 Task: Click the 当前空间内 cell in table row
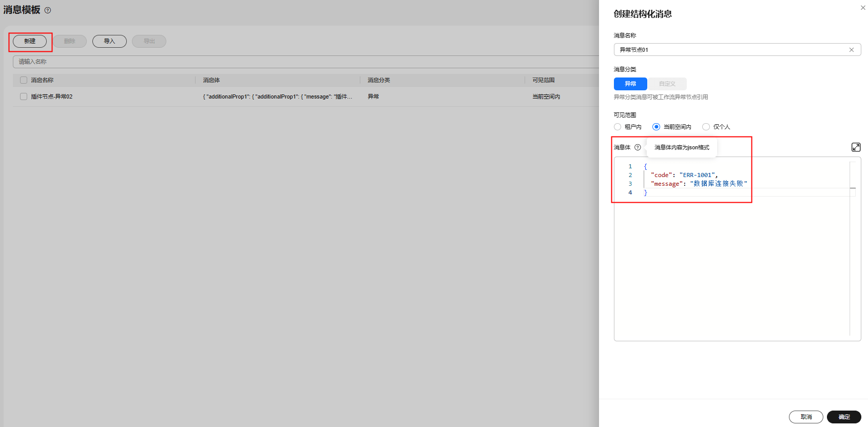(546, 96)
